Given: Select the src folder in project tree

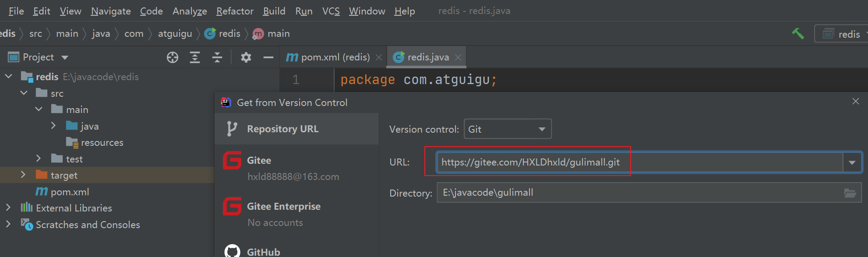Looking at the screenshot, I should [50, 93].
